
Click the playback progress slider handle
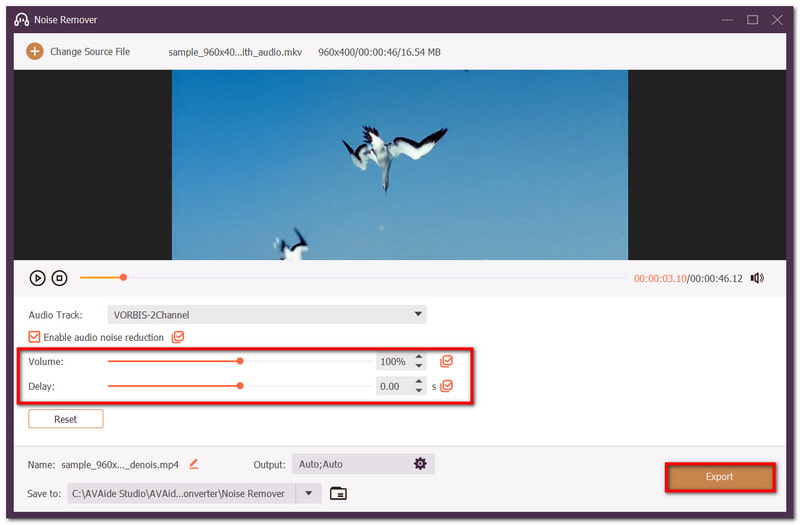tap(123, 278)
